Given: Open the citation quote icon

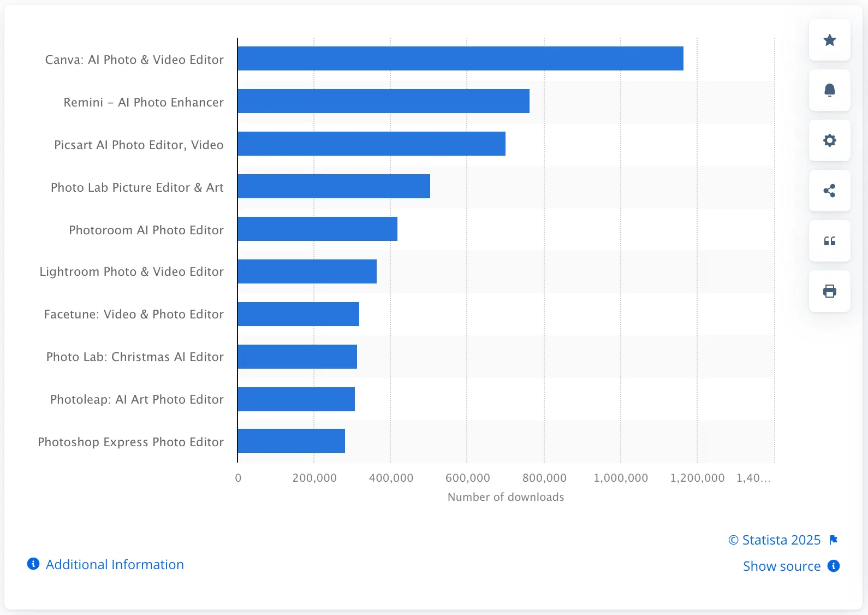Looking at the screenshot, I should pos(829,241).
